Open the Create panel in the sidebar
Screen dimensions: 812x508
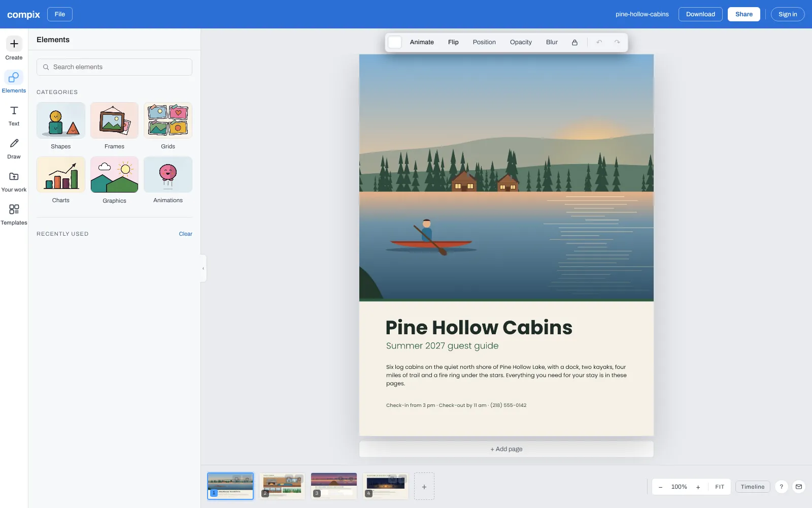[x=14, y=49]
